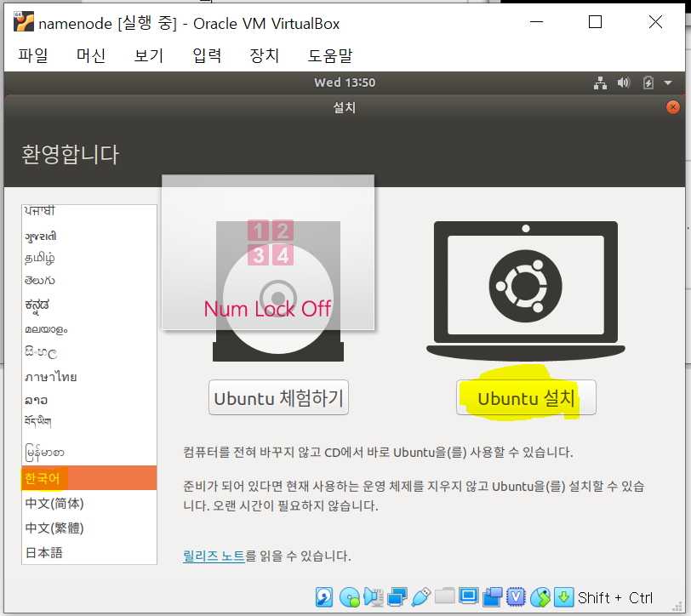
Task: Click the Shift + Ctrl host key label
Action: click(x=614, y=598)
